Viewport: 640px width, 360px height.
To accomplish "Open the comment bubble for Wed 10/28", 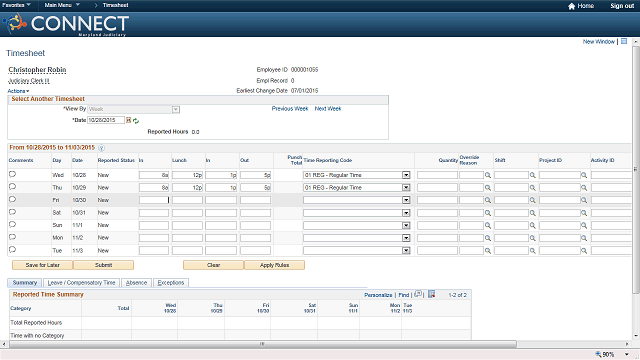I will pos(12,174).
